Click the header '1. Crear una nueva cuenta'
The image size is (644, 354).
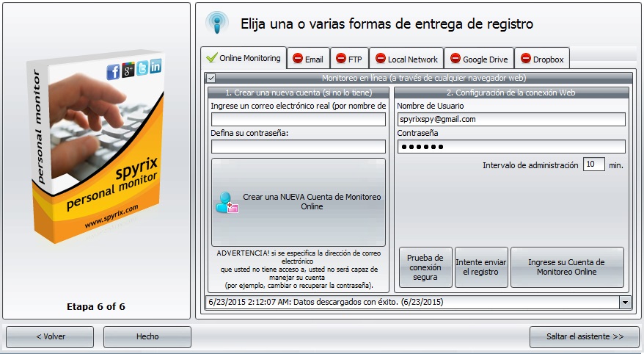point(299,93)
